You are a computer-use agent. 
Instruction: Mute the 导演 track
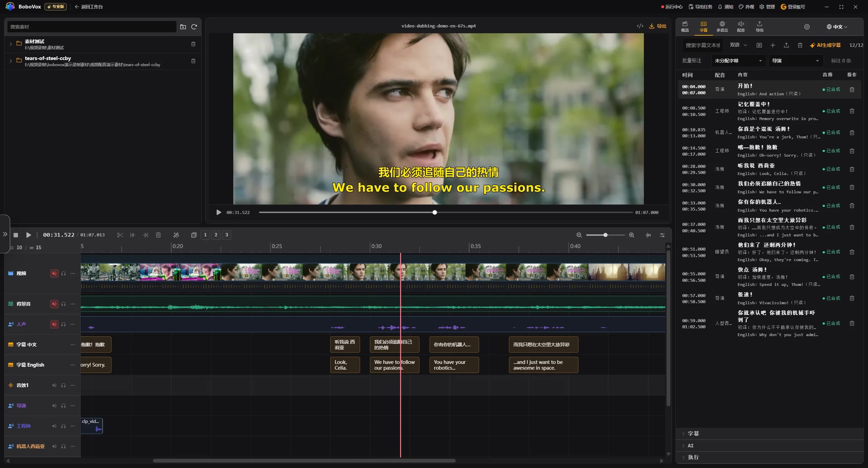(54, 406)
